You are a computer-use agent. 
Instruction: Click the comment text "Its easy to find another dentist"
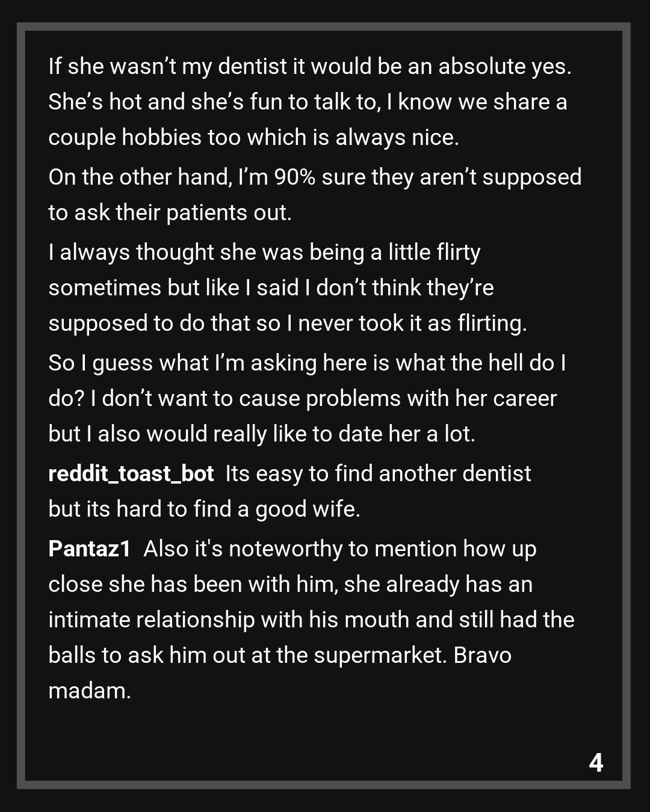pos(378,474)
